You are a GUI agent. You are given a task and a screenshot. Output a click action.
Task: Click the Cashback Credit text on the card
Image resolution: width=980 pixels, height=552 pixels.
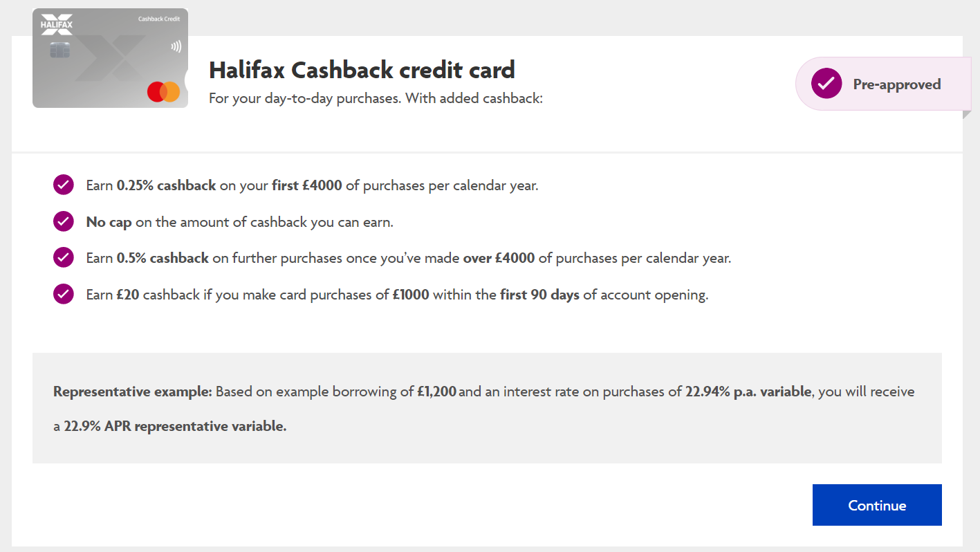[158, 19]
